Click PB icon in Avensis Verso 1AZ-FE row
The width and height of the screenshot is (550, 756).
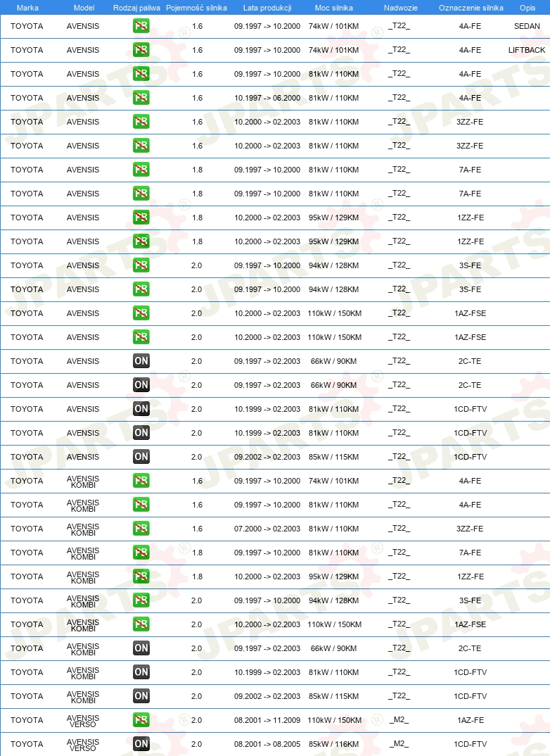pyautogui.click(x=141, y=720)
